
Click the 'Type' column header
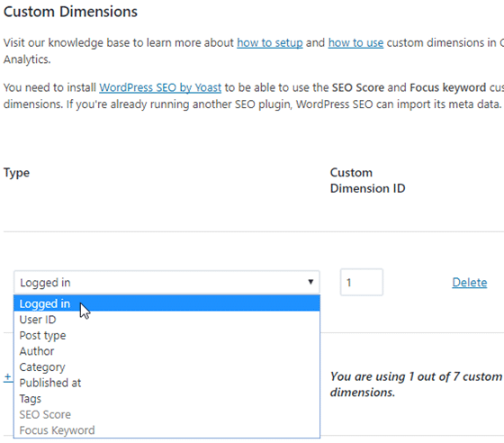[16, 173]
